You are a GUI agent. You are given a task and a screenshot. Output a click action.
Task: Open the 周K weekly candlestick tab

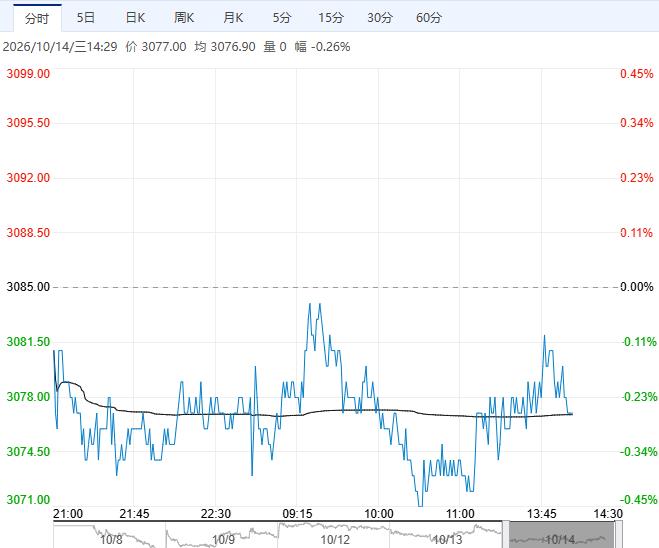click(184, 18)
